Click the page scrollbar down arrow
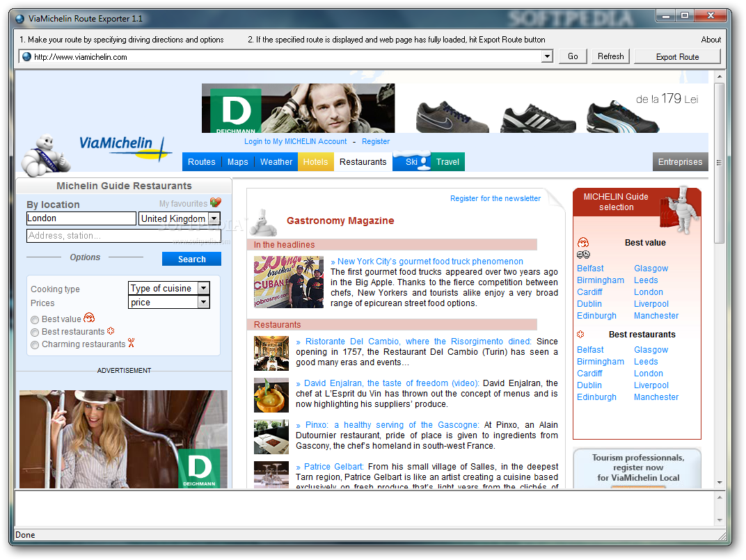The width and height of the screenshot is (746, 560). click(719, 483)
